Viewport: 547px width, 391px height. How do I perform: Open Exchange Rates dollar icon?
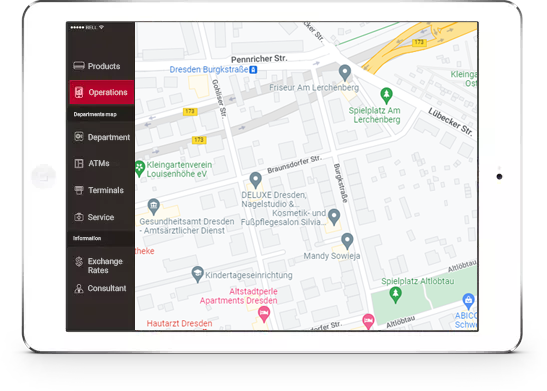click(79, 262)
